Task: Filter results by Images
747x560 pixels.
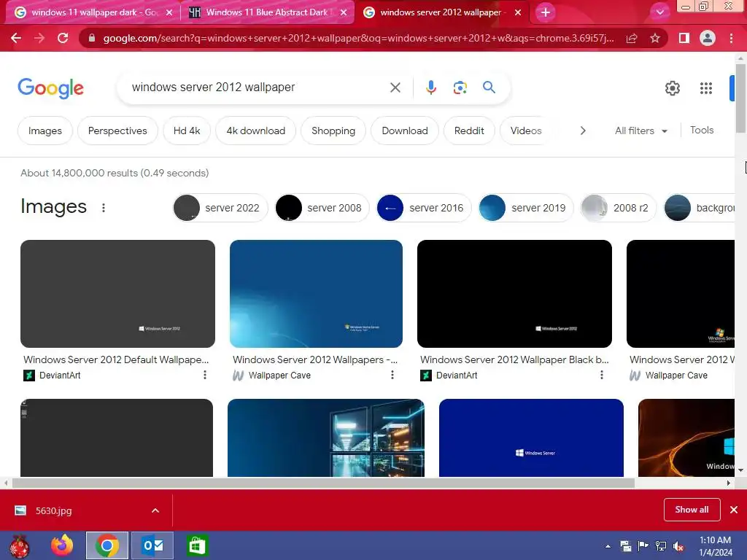Action: tap(45, 131)
